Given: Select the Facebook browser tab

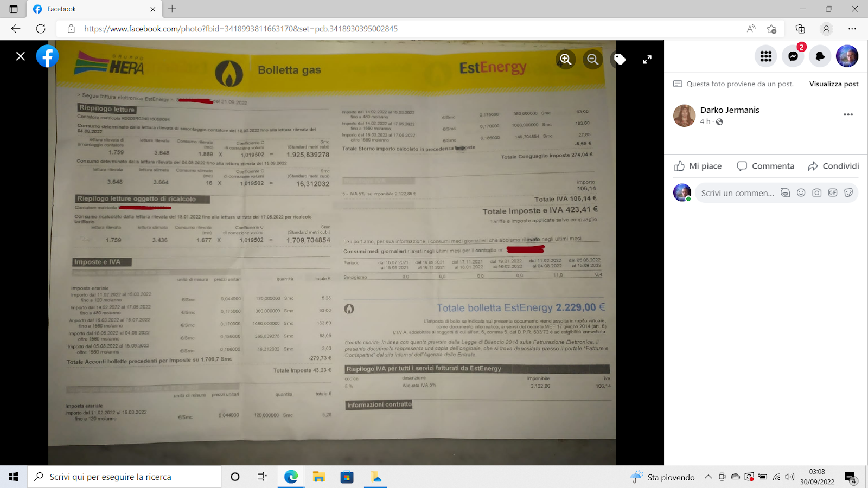Looking at the screenshot, I should coord(93,9).
